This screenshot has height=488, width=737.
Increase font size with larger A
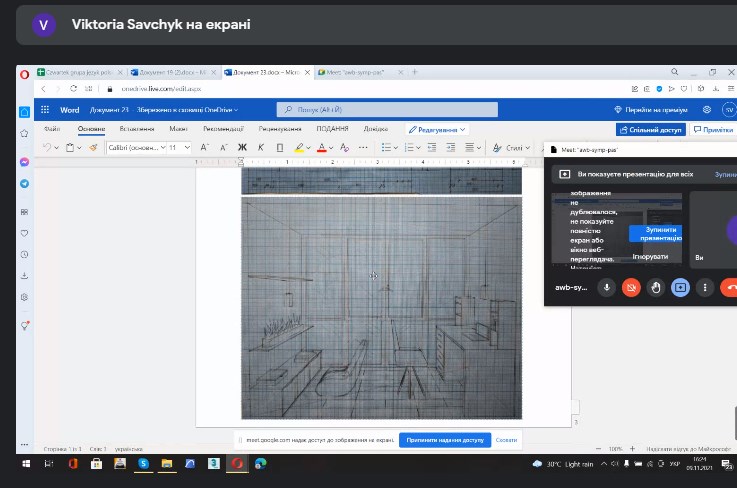tap(204, 148)
